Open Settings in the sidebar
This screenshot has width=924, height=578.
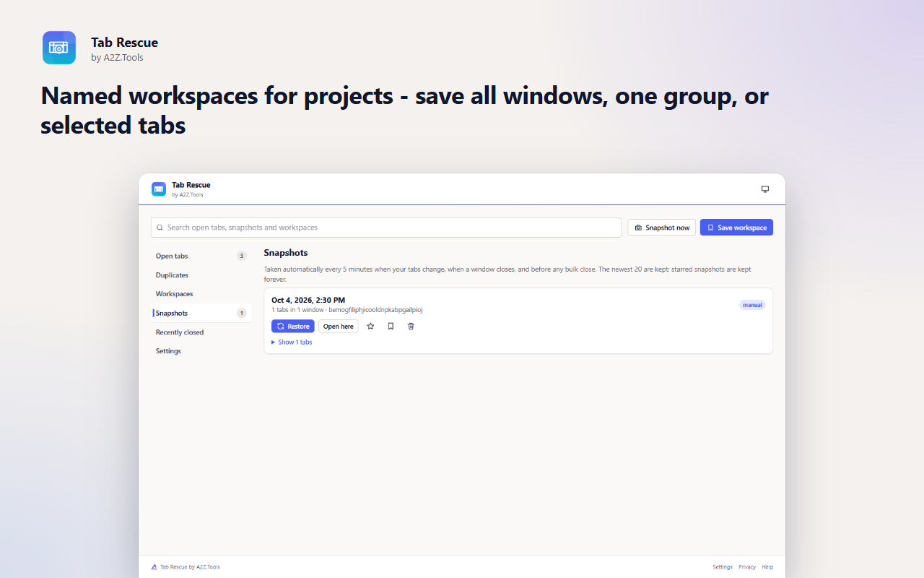click(201, 351)
